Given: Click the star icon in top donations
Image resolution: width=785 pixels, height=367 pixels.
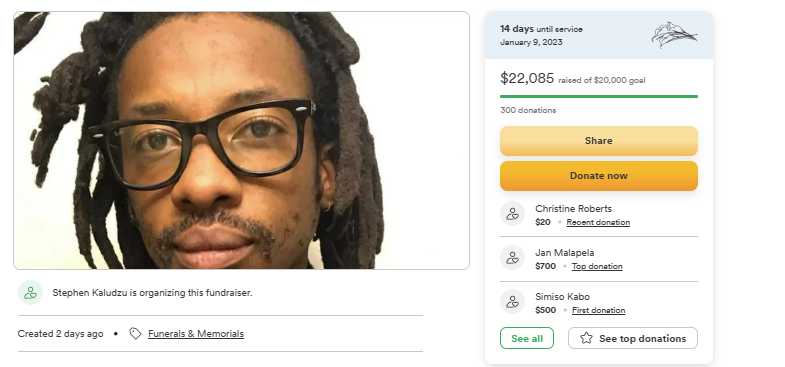Looking at the screenshot, I should [x=586, y=338].
